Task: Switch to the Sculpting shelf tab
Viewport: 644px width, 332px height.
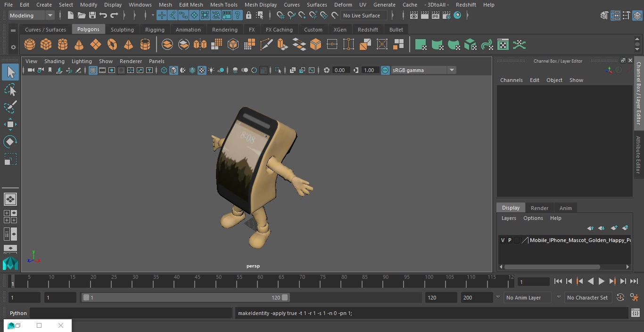Action: point(122,30)
